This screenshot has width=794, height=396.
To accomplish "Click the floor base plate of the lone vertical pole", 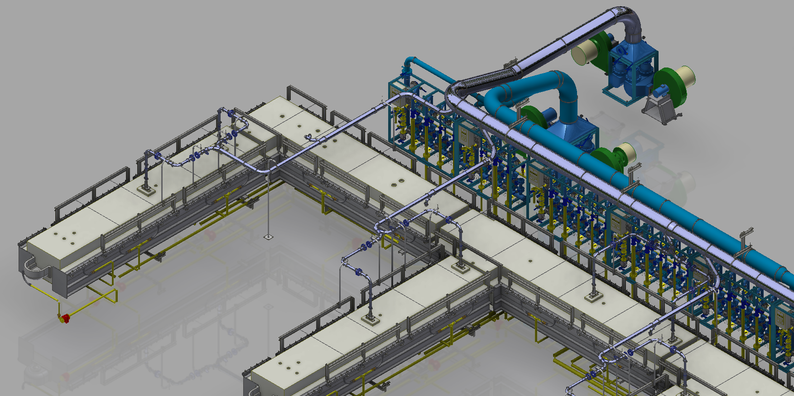I will pyautogui.click(x=268, y=236).
